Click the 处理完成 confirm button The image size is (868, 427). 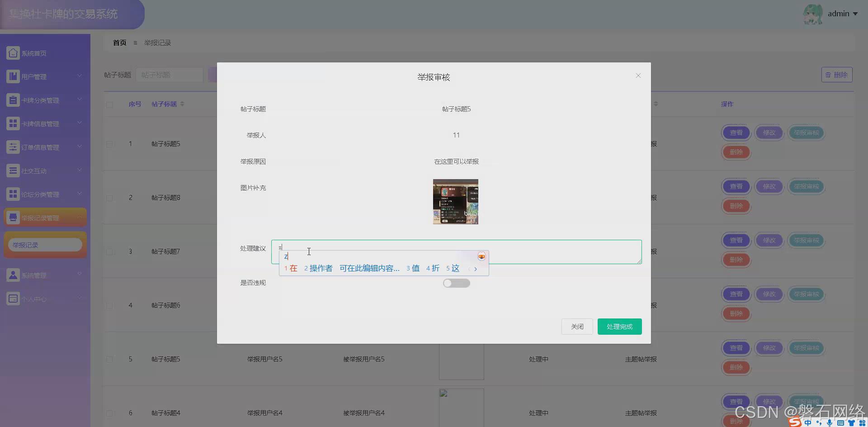619,326
